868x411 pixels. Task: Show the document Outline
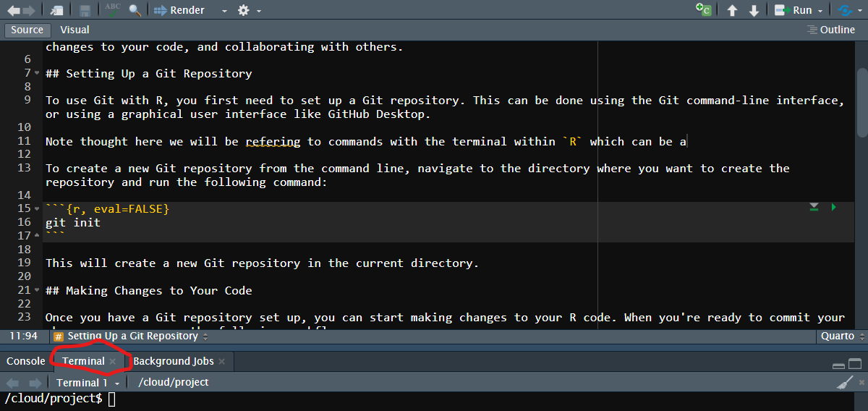(831, 30)
